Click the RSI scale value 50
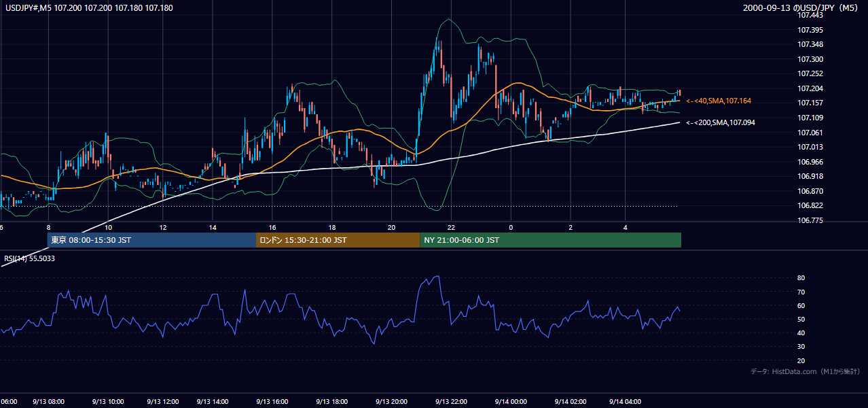 801,319
